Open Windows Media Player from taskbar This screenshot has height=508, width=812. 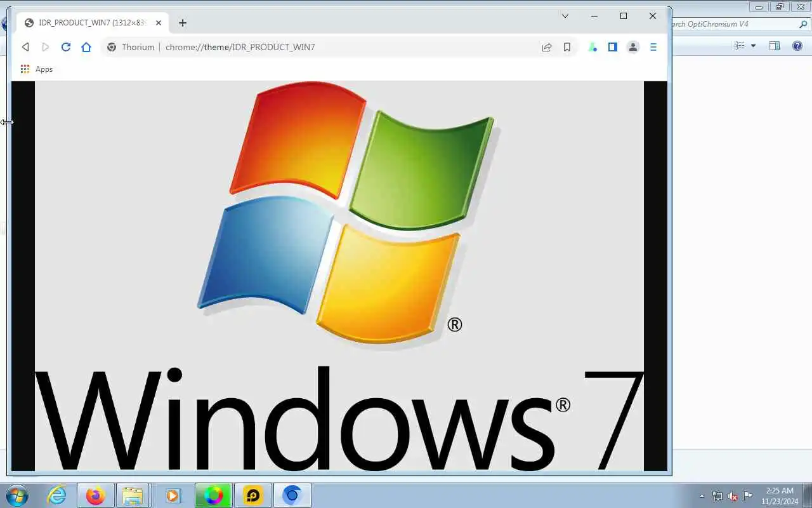(x=173, y=495)
